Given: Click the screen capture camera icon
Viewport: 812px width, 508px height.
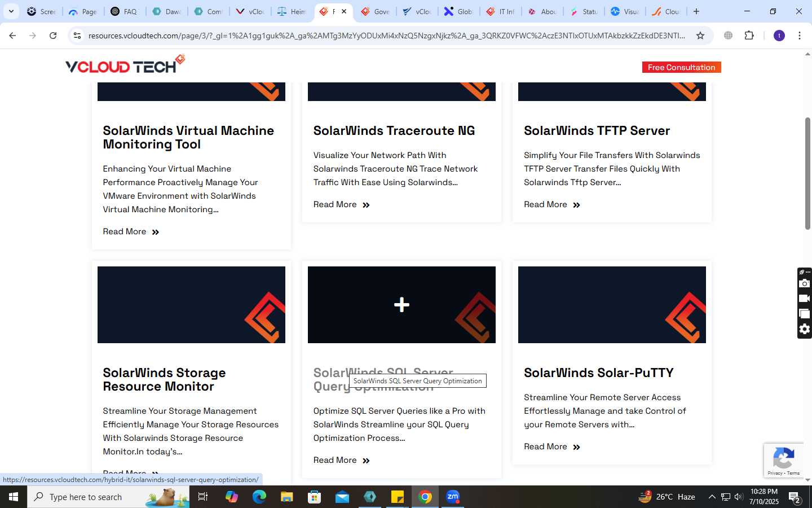Looking at the screenshot, I should (805, 283).
